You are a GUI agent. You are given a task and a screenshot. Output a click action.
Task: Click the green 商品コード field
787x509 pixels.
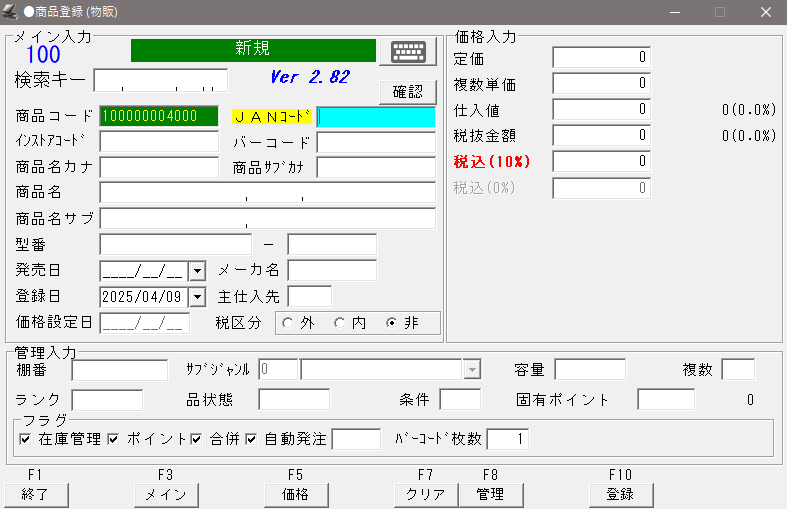[x=159, y=116]
